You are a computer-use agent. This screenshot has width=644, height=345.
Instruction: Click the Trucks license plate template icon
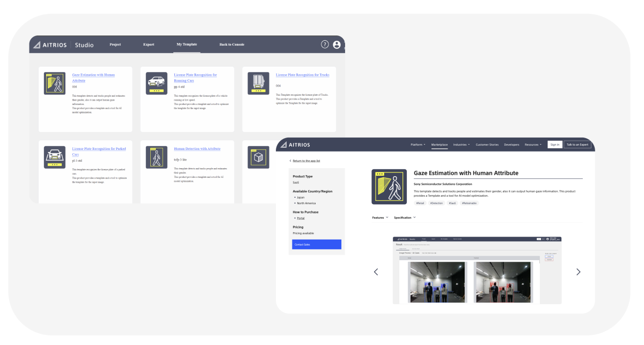[x=258, y=83]
